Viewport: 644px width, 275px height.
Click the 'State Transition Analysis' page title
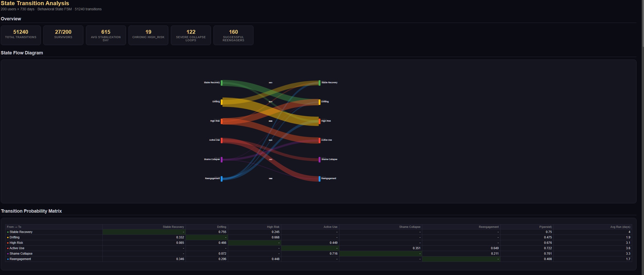(35, 3)
